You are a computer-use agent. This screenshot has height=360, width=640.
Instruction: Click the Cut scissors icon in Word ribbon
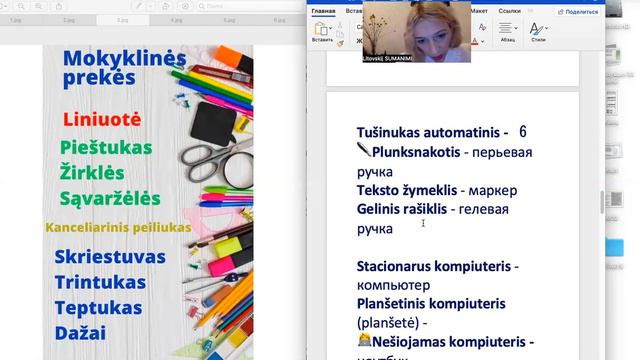tap(340, 25)
